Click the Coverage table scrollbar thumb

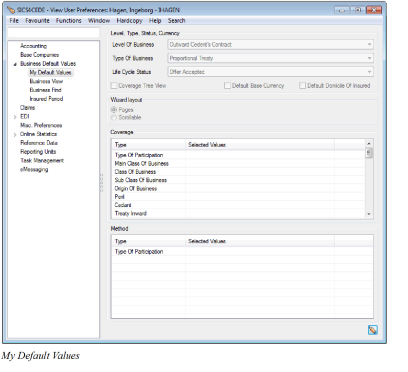coord(369,153)
